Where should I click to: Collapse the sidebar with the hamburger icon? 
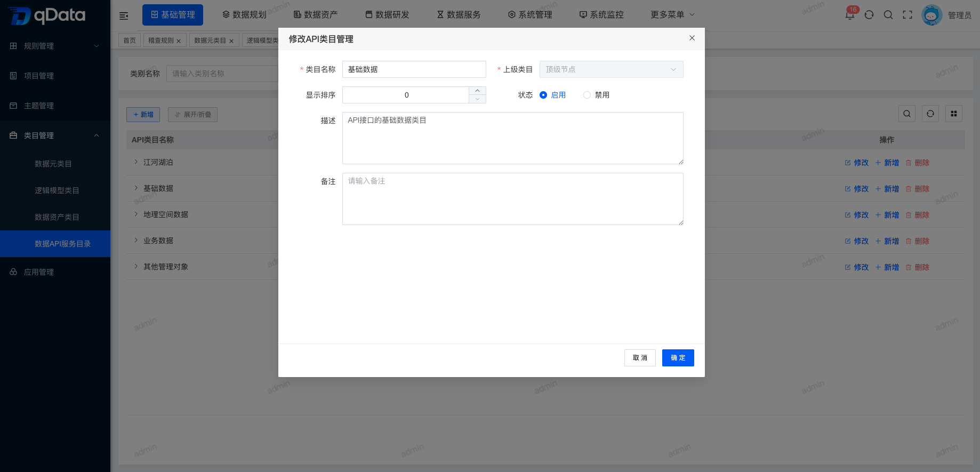point(124,15)
